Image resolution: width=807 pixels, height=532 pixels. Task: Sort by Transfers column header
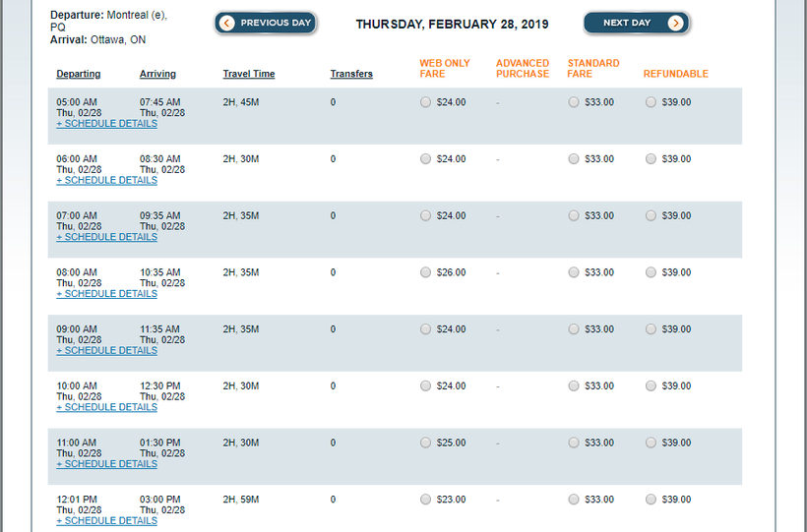351,74
